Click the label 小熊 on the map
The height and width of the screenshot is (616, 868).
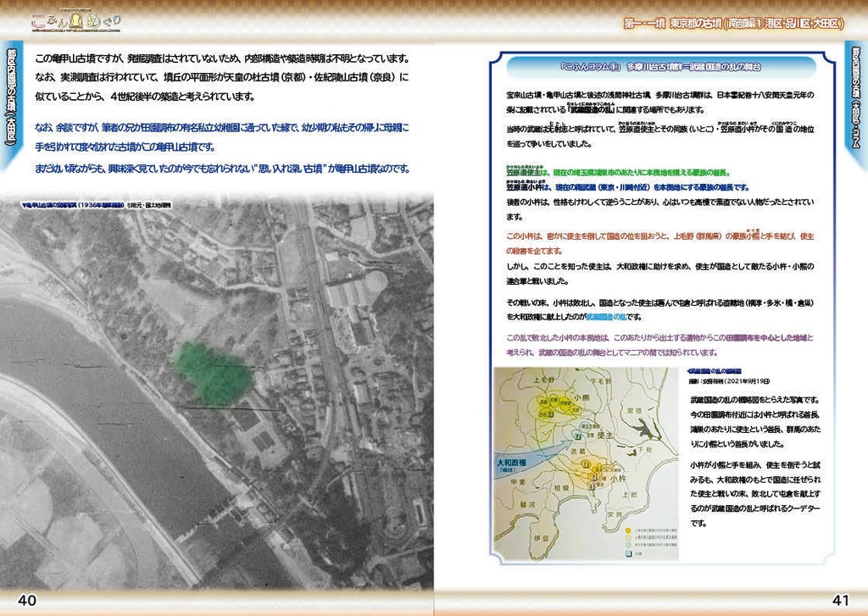point(581,398)
